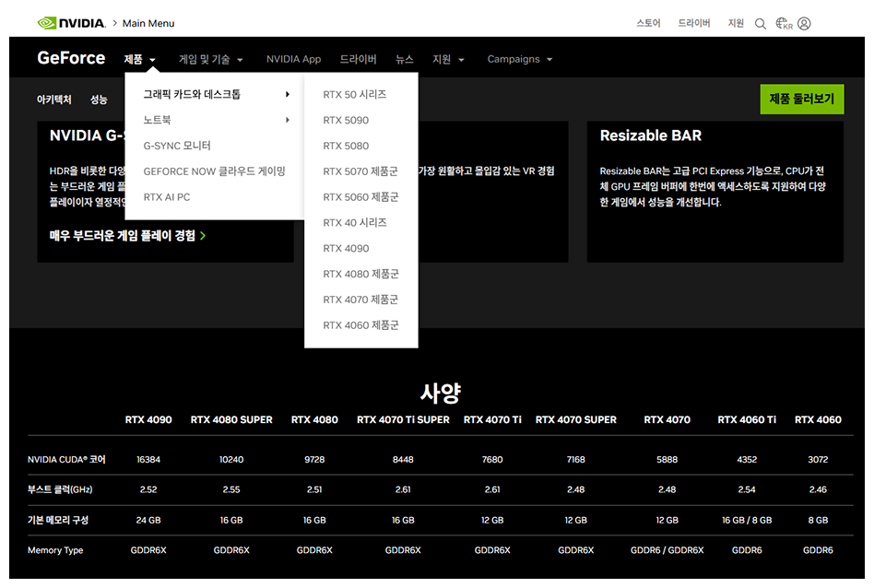Open the KR region globe icon
The width and height of the screenshot is (874, 588).
pos(784,23)
